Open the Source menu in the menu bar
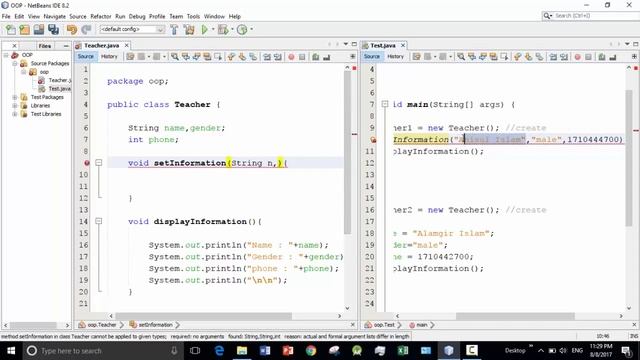The width and height of the screenshot is (640, 360). 78,16
